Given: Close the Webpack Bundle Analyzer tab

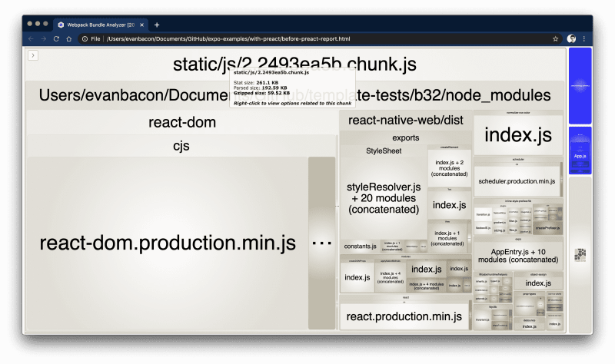Looking at the screenshot, I should click(142, 25).
